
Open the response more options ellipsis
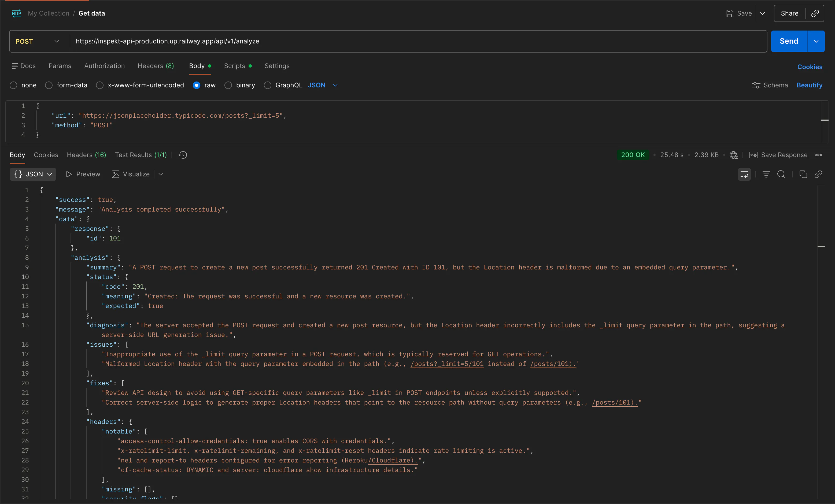(818, 155)
